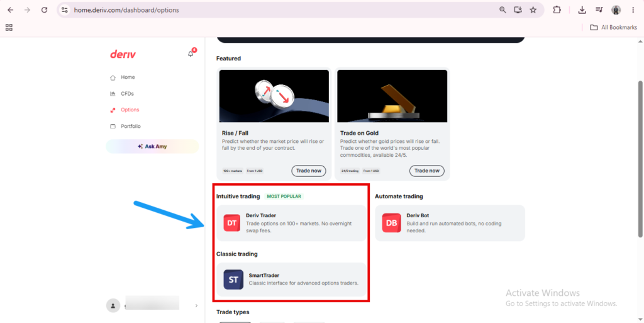Select Options in sidebar
This screenshot has width=644, height=323.
point(130,110)
